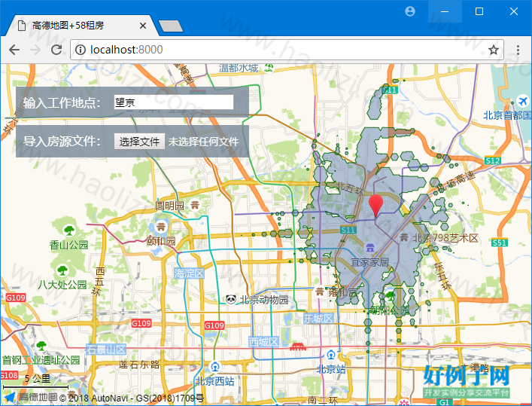This screenshot has height=406, width=532.
Task: Click the 香山公园 tree icon
Action: (x=69, y=230)
